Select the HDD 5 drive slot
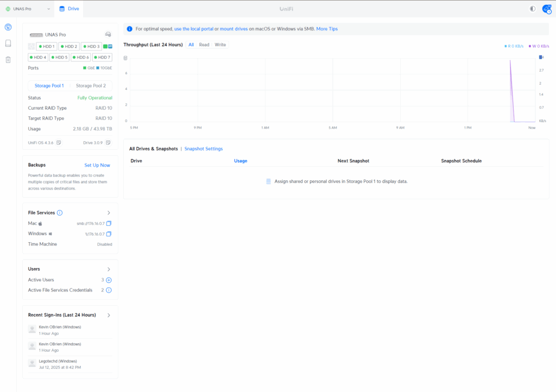 (59, 57)
